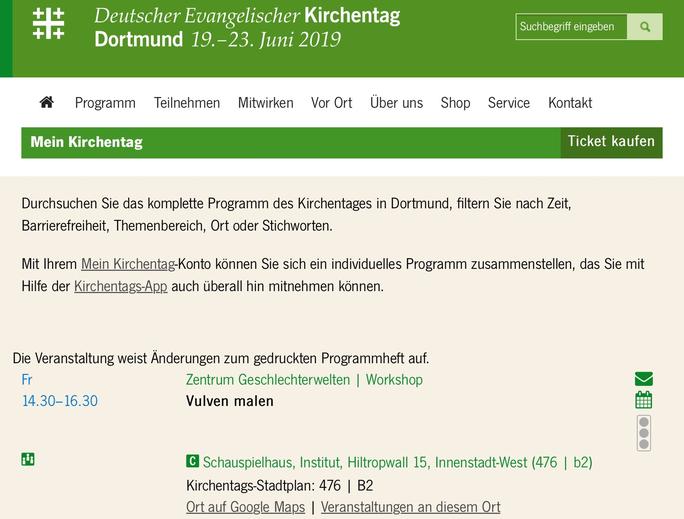The height and width of the screenshot is (519, 684).
Task: Open the Mitwirken menu
Action: point(266,103)
